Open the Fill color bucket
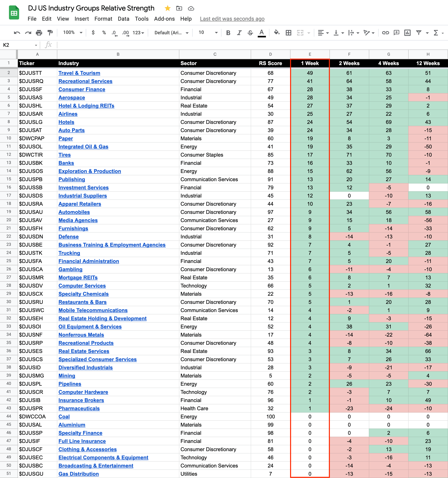448x478 pixels. click(277, 33)
